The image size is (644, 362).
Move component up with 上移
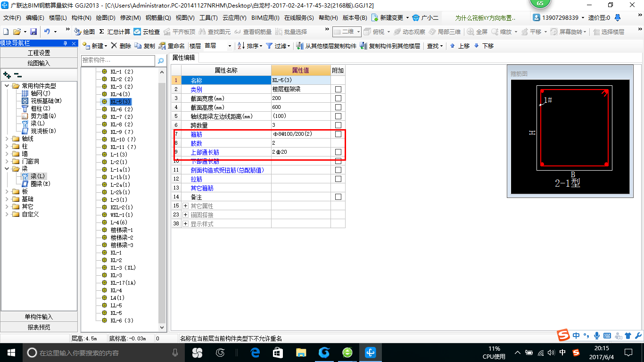click(x=460, y=46)
